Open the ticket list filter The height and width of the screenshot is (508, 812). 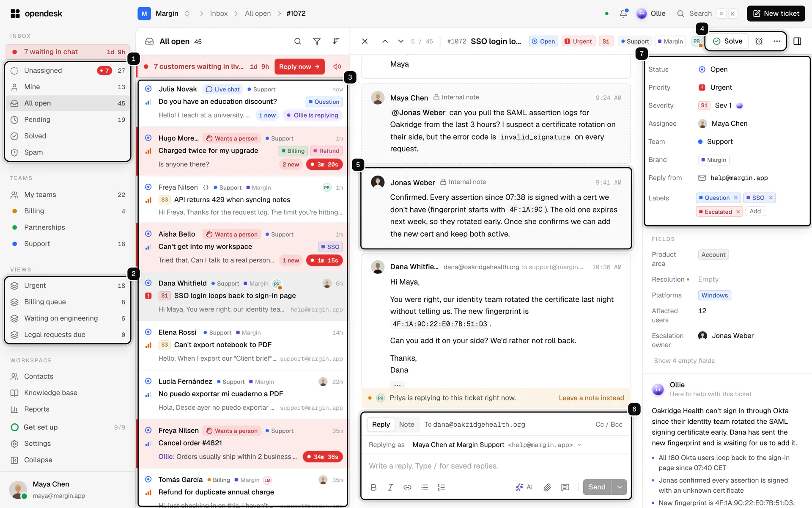317,41
